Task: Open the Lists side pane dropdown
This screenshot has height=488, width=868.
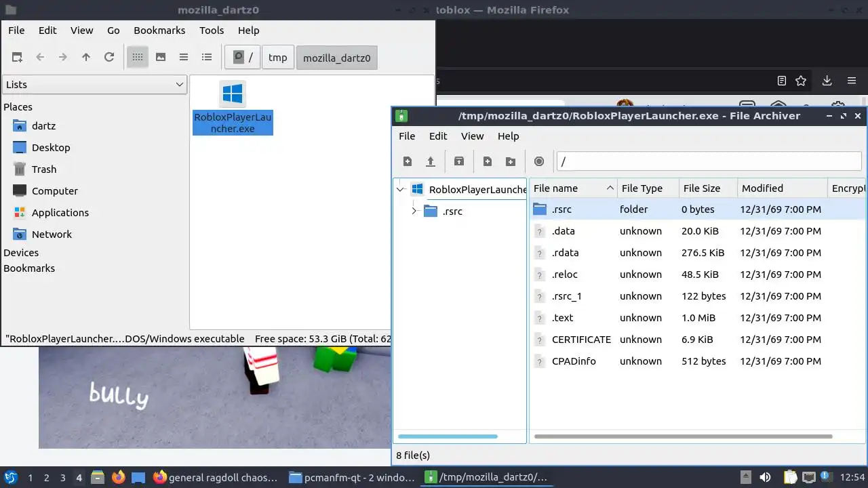Action: click(94, 85)
